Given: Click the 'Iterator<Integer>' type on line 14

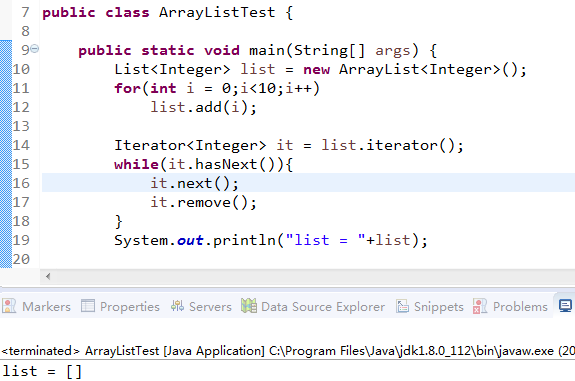Looking at the screenshot, I should (190, 145).
